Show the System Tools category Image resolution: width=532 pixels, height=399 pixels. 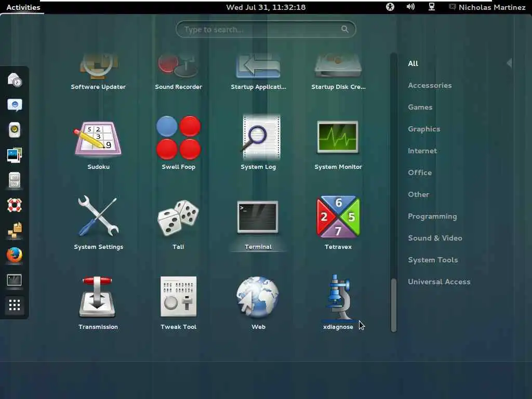tap(433, 260)
